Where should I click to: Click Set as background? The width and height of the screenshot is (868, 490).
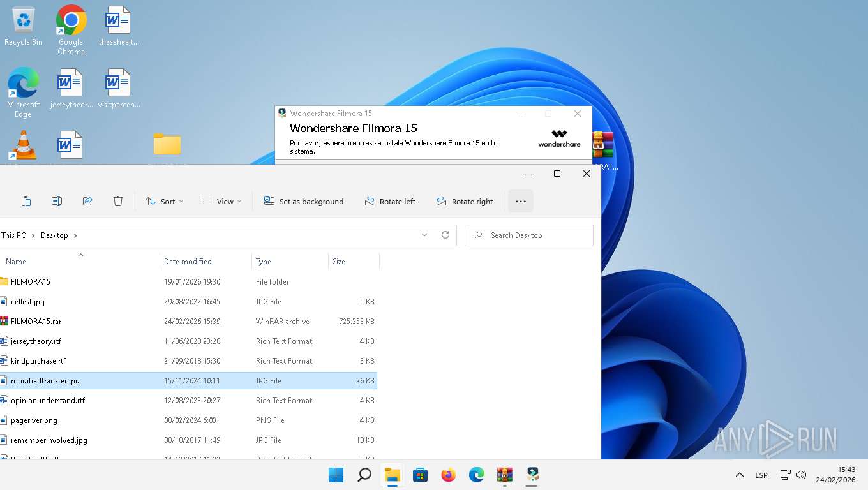pos(304,201)
